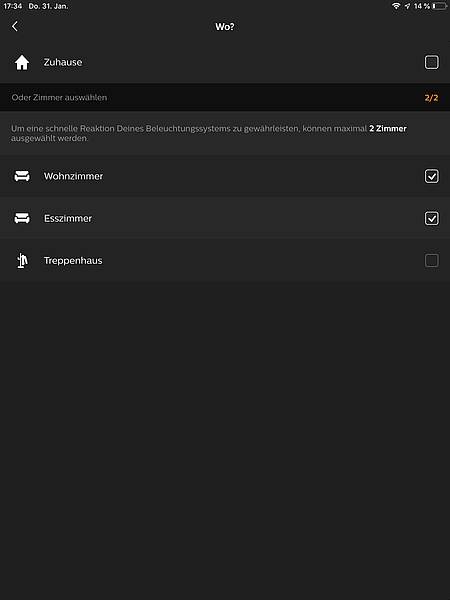Uncheck the Wohnzimmer checkbox
This screenshot has height=600, width=450.
(432, 176)
